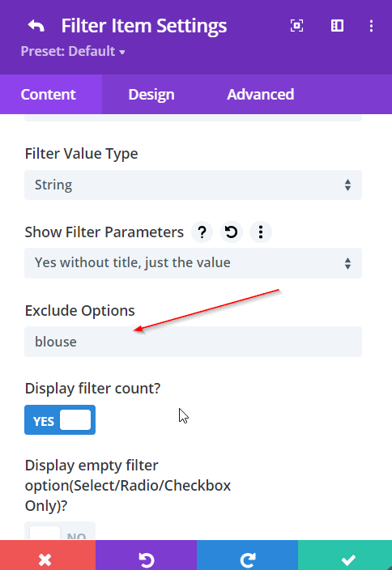The image size is (392, 570).
Task: Toggle Display empty filter option switch
Action: (x=60, y=531)
